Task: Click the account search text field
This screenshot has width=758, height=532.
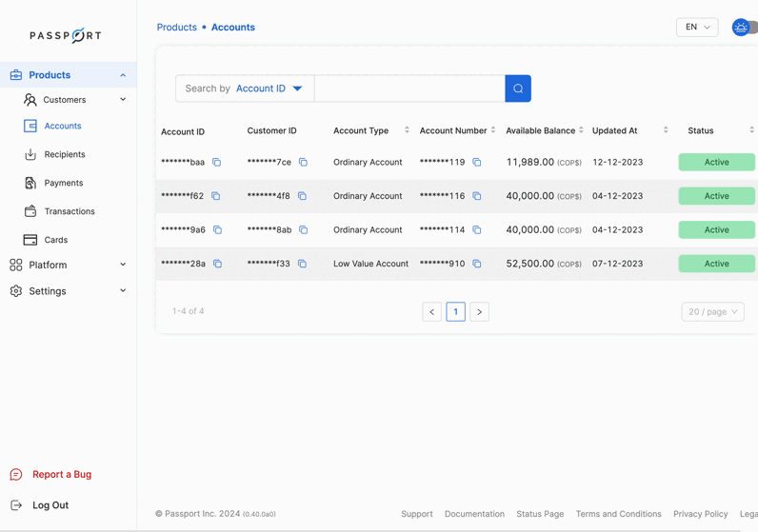Action: coord(409,89)
